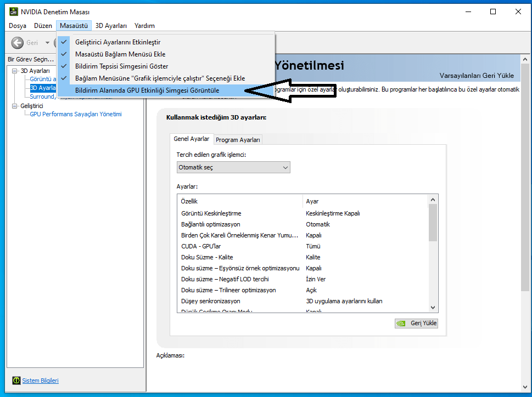This screenshot has height=397, width=532.
Task: Toggle Bildirim Tepsisi Simgesini Göster option
Action: (x=166, y=66)
